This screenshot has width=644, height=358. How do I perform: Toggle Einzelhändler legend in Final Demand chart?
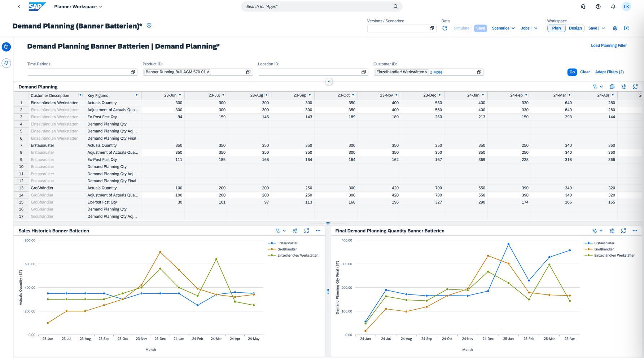point(610,256)
